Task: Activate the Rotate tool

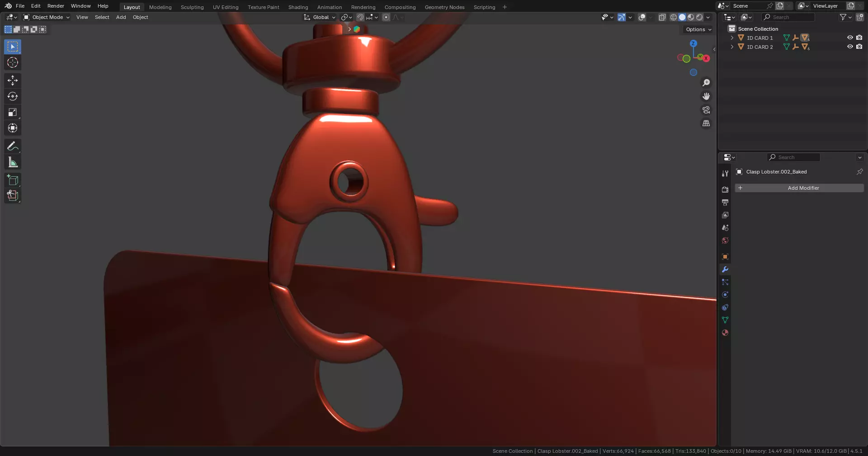Action: (x=13, y=96)
